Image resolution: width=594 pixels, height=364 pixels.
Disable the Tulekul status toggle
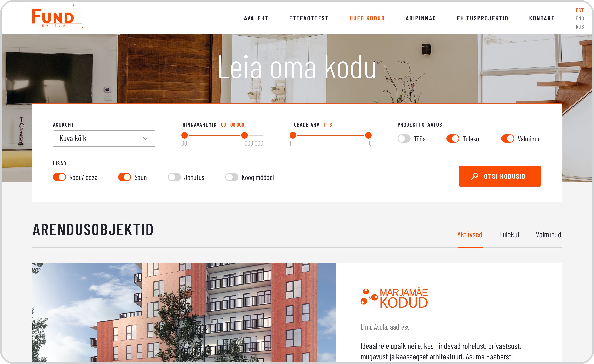pyautogui.click(x=453, y=139)
